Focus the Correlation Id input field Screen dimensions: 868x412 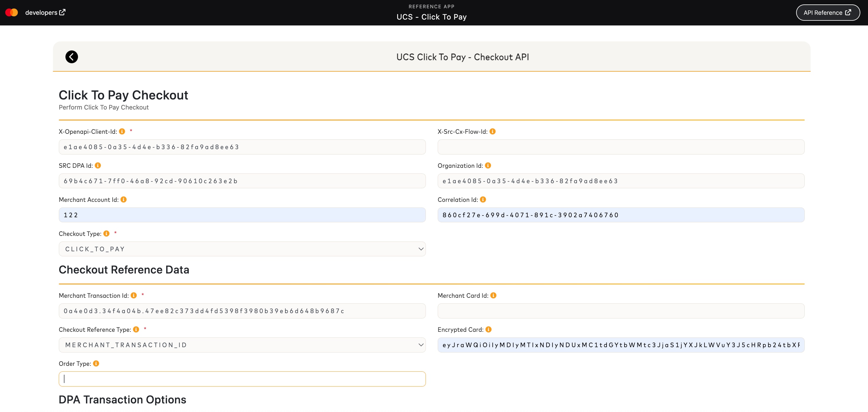tap(621, 215)
